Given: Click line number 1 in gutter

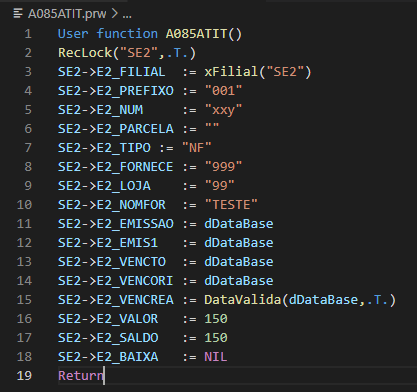Looking at the screenshot, I should pos(28,34).
